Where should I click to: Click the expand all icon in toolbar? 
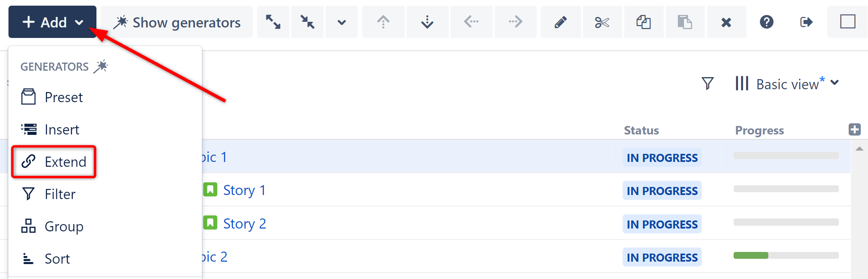[273, 22]
